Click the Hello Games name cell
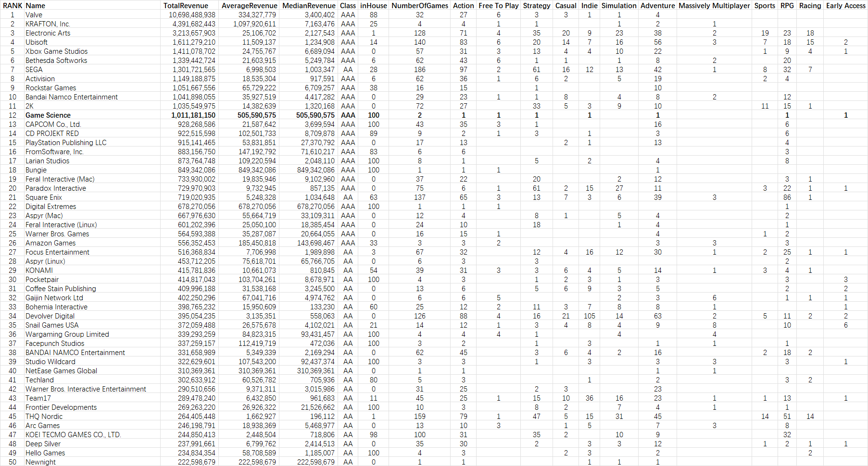The image size is (868, 466). tap(45, 453)
